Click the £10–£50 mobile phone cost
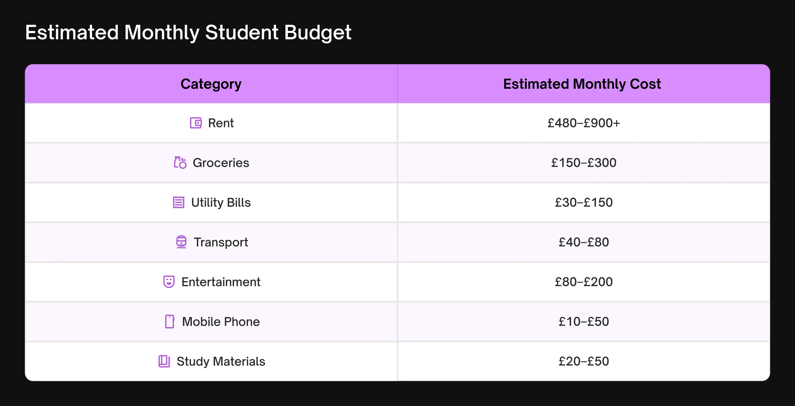The image size is (795, 406). pyautogui.click(x=584, y=321)
